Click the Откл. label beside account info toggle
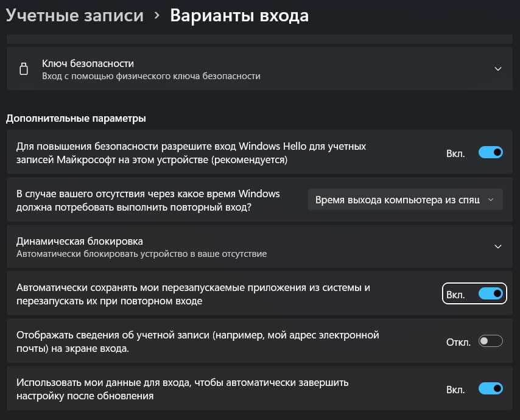Screen dimensions: 520x420 (x=458, y=342)
